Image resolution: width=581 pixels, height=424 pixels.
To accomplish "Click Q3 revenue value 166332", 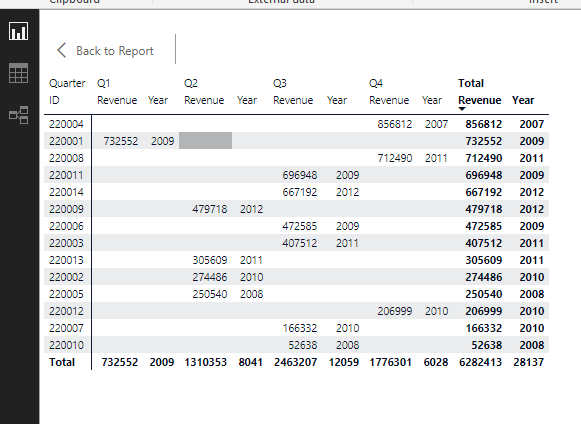I will click(x=300, y=328).
